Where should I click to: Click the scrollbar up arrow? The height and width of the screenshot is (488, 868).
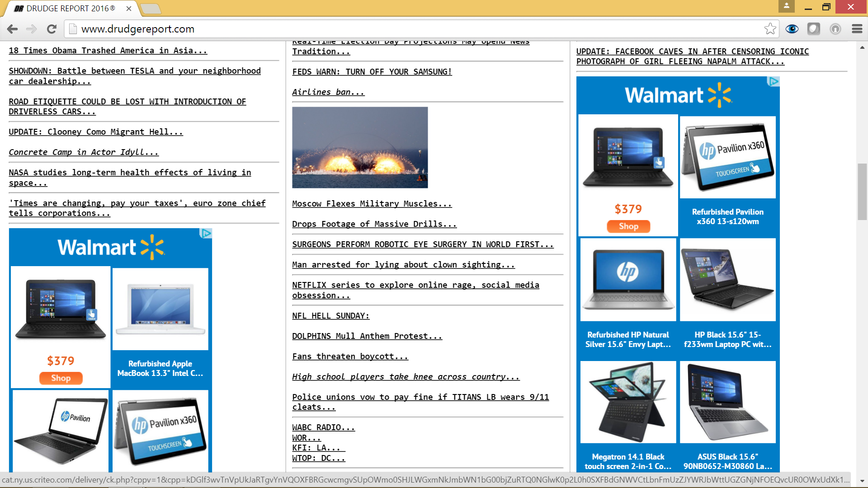pos(862,47)
